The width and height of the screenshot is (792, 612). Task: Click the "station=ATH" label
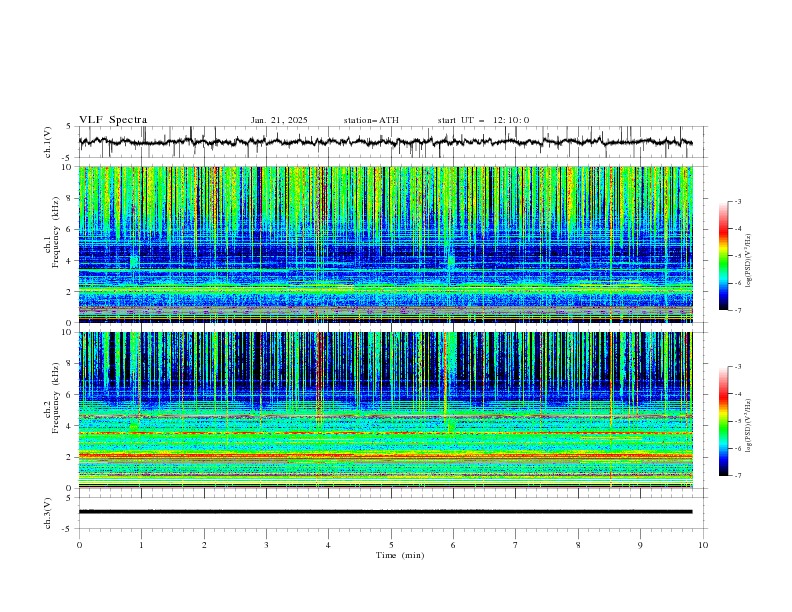pyautogui.click(x=371, y=120)
